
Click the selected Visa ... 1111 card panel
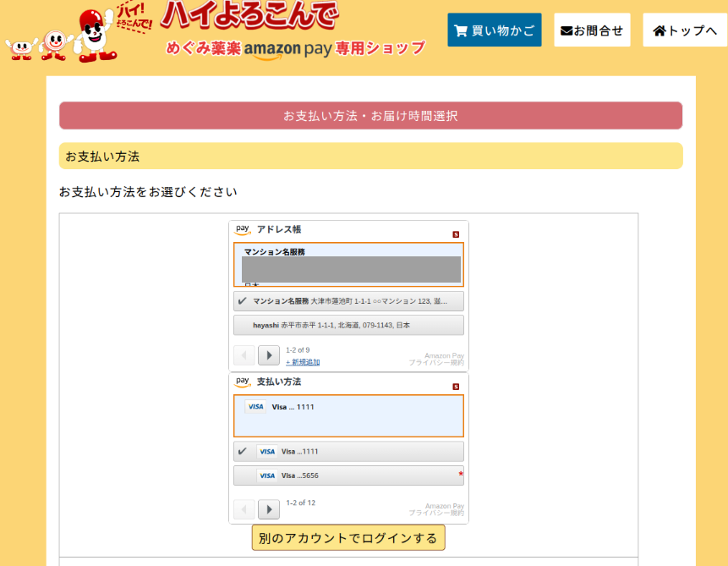point(348,415)
